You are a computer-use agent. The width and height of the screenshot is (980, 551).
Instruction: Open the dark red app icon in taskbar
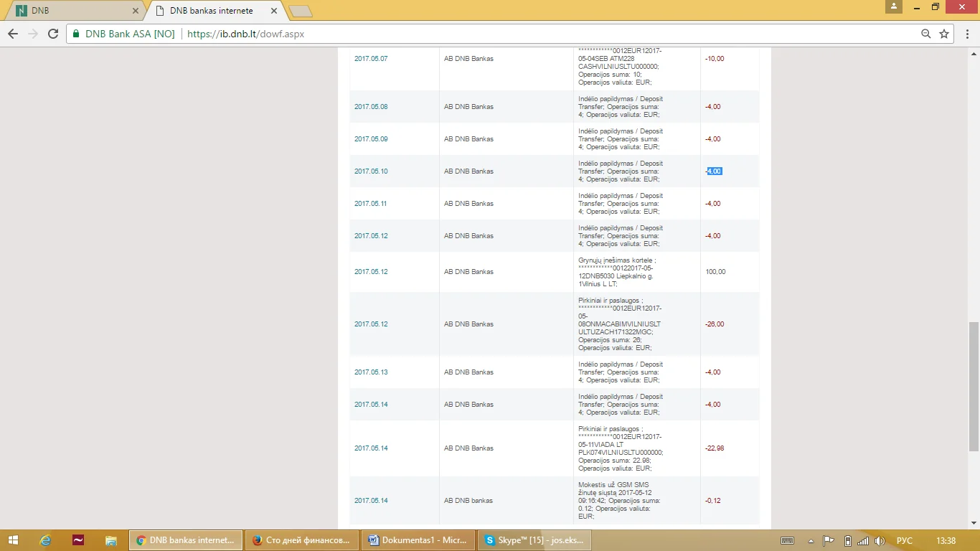(x=79, y=540)
